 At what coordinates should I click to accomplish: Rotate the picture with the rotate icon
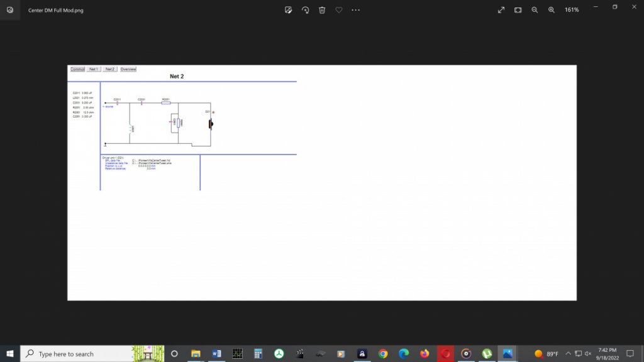pos(305,10)
